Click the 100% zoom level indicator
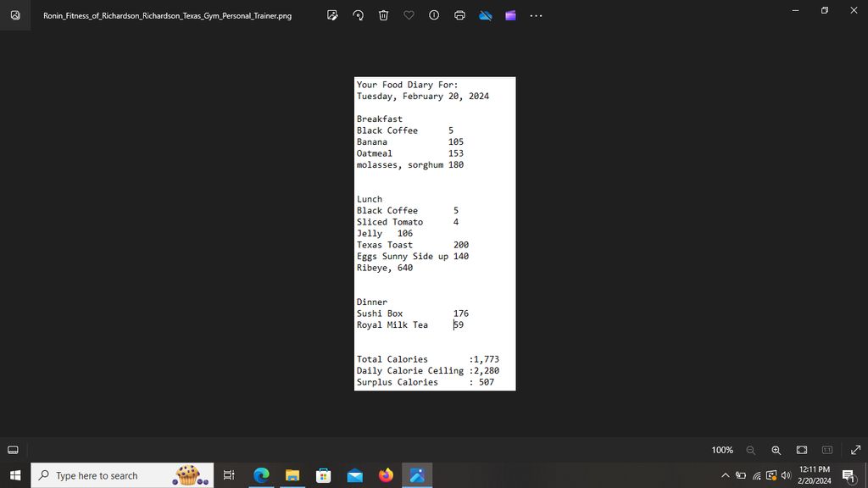 722,450
